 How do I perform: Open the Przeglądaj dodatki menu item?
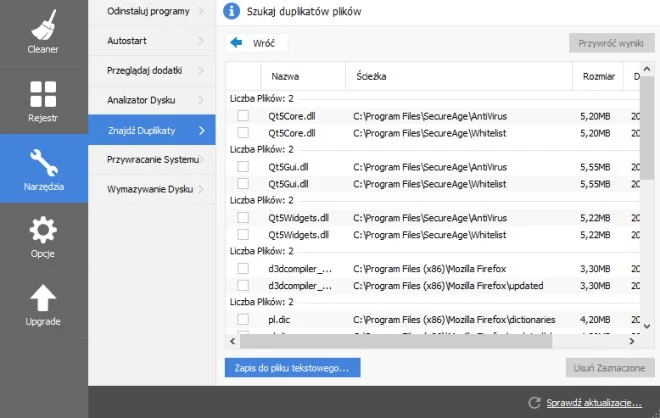click(x=150, y=71)
